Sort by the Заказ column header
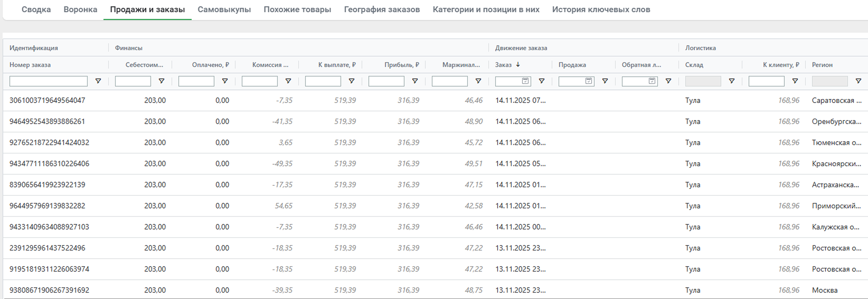868x299 pixels. pos(503,65)
